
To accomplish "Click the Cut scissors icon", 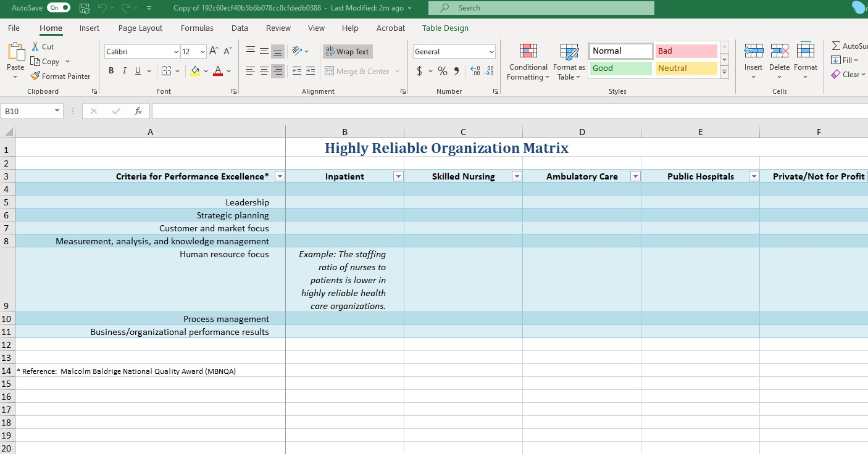I will pos(36,47).
